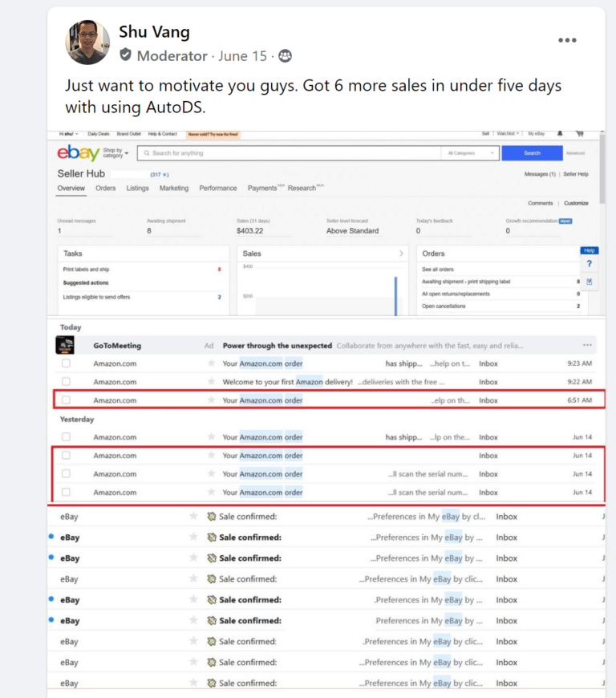The width and height of the screenshot is (616, 698).
Task: Select checkbox for the 9:22 AM Amazon email
Action: (x=66, y=382)
